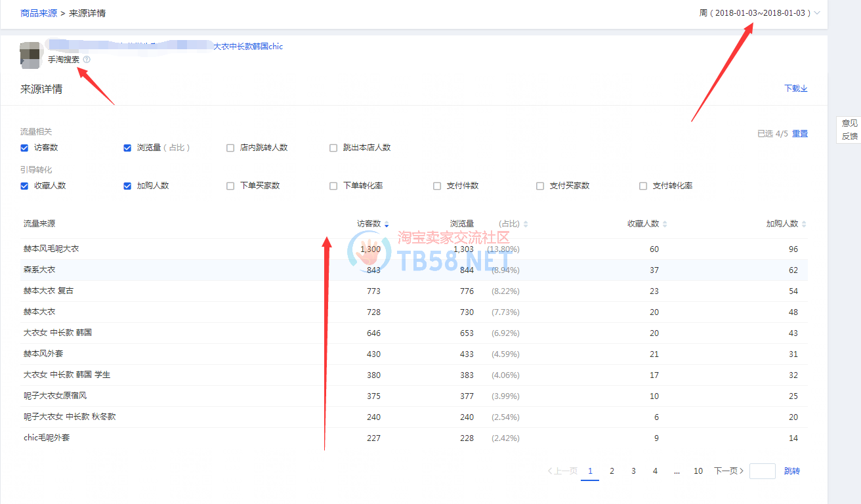The width and height of the screenshot is (861, 504).
Task: Sort by 浏览量 占比 column arrow
Action: pyautogui.click(x=526, y=224)
